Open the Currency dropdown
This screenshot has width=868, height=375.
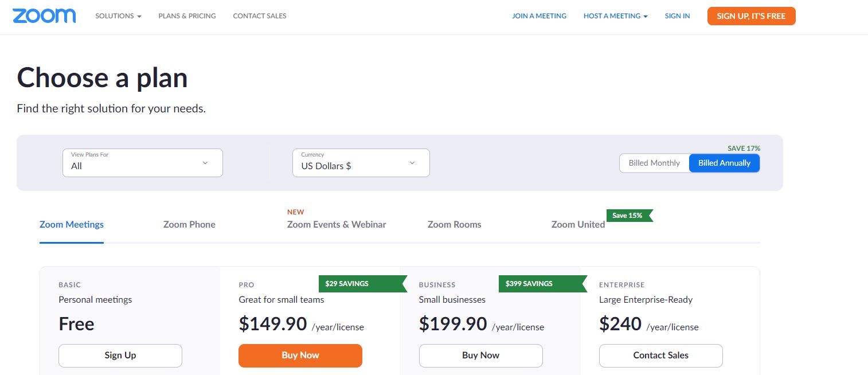tap(361, 163)
